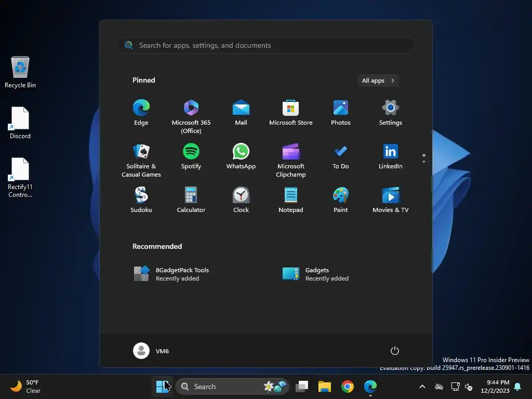
Task: Open the VM6 user account menu
Action: [x=151, y=351]
